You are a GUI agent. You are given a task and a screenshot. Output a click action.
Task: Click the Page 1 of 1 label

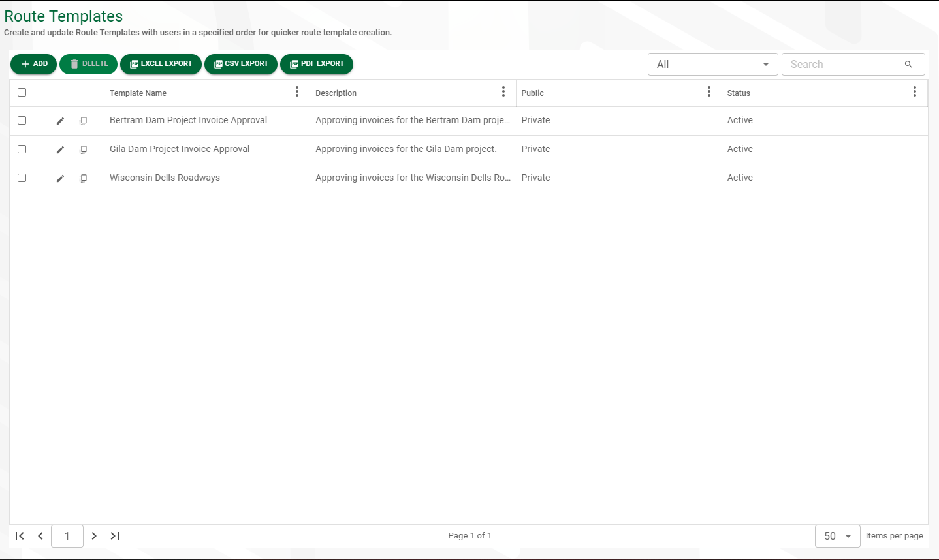pyautogui.click(x=469, y=536)
